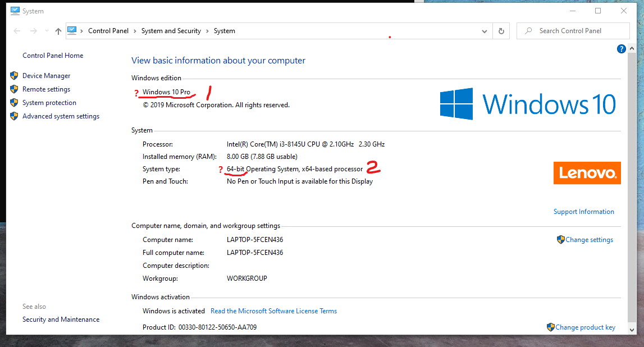Viewport: 644px width, 347px height.
Task: Click Computer name value LAPTOP-5FCEN436
Action: point(255,240)
